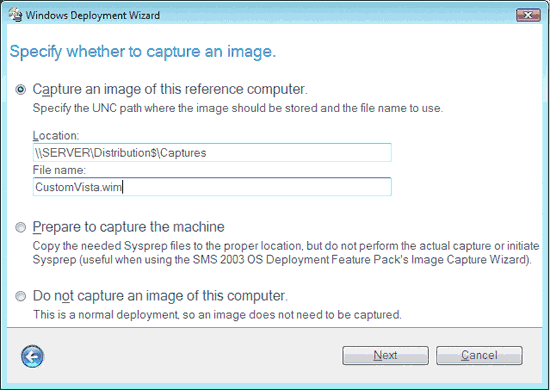
Task: Click the Specify whether to capture an image heading
Action: [143, 52]
